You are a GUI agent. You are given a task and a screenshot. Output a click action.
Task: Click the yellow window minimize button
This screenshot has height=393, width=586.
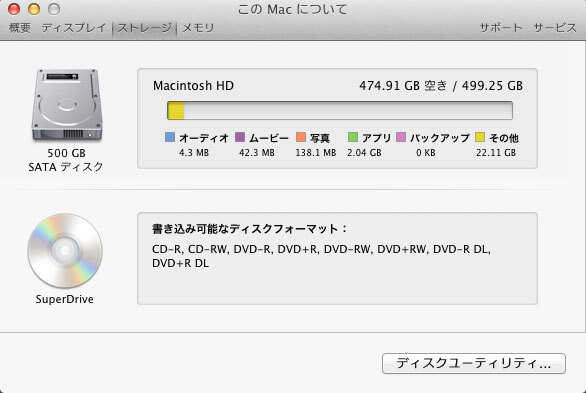(x=34, y=9)
